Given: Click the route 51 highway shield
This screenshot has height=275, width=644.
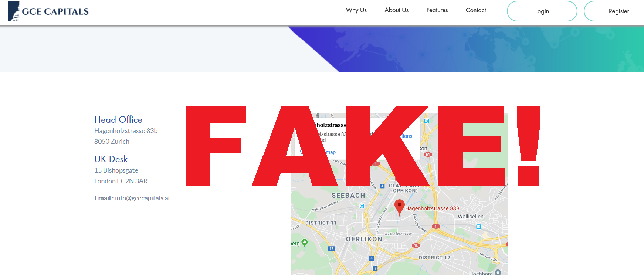Looking at the screenshot, I should 428,155.
